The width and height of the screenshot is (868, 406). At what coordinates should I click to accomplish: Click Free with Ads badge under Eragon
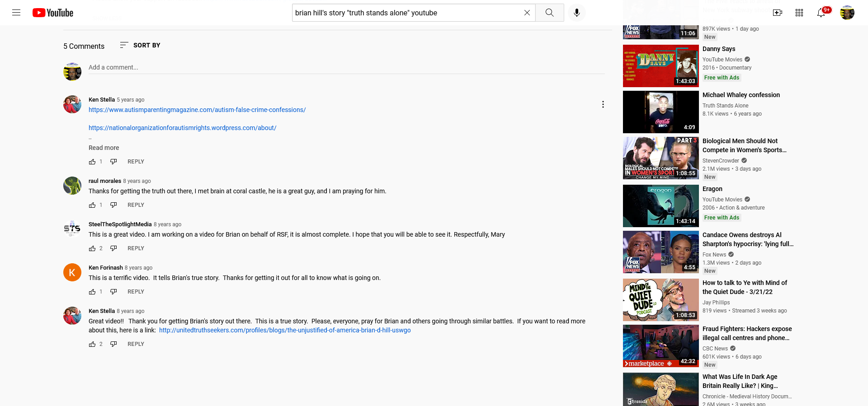[x=722, y=218]
